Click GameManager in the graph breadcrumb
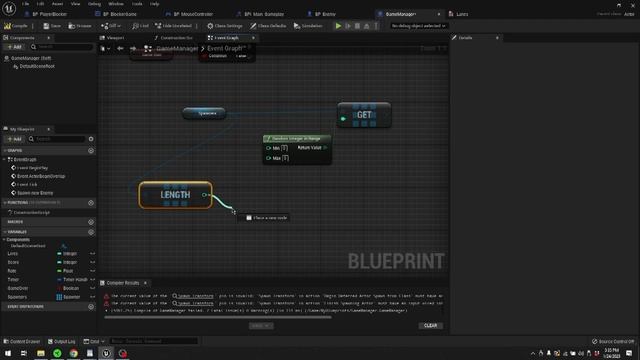 coord(177,49)
